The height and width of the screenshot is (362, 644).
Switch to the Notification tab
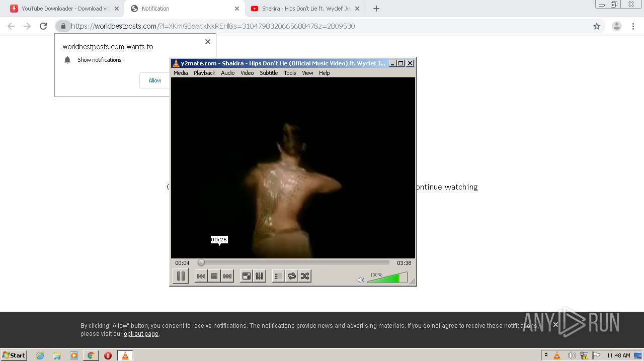coord(185,9)
